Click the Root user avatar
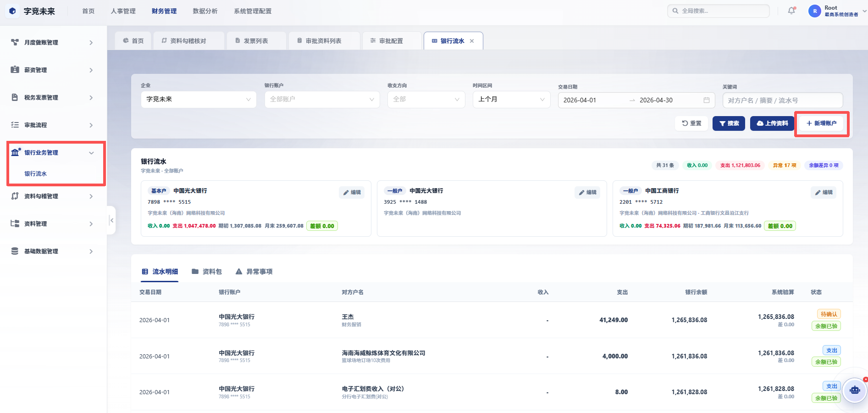 coord(815,11)
